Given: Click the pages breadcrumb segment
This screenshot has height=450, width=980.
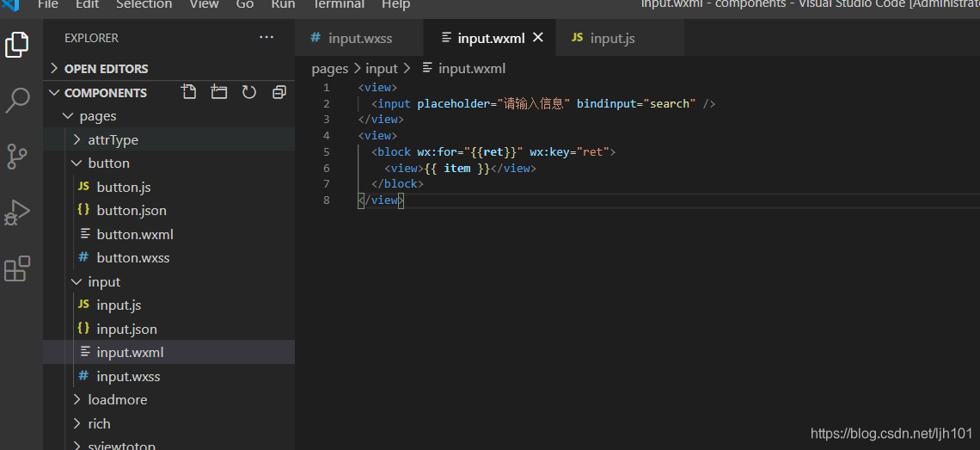Looking at the screenshot, I should (330, 68).
